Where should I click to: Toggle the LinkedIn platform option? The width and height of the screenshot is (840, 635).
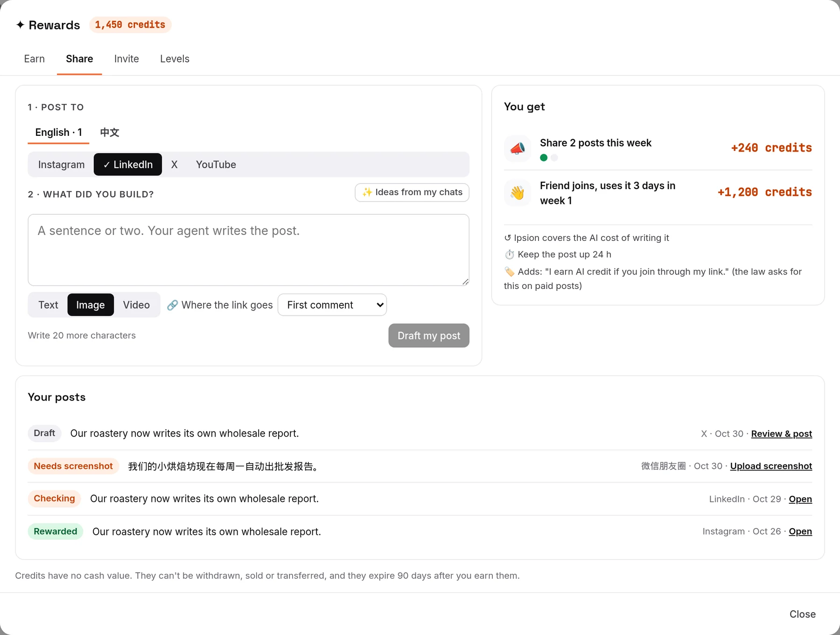click(x=128, y=164)
